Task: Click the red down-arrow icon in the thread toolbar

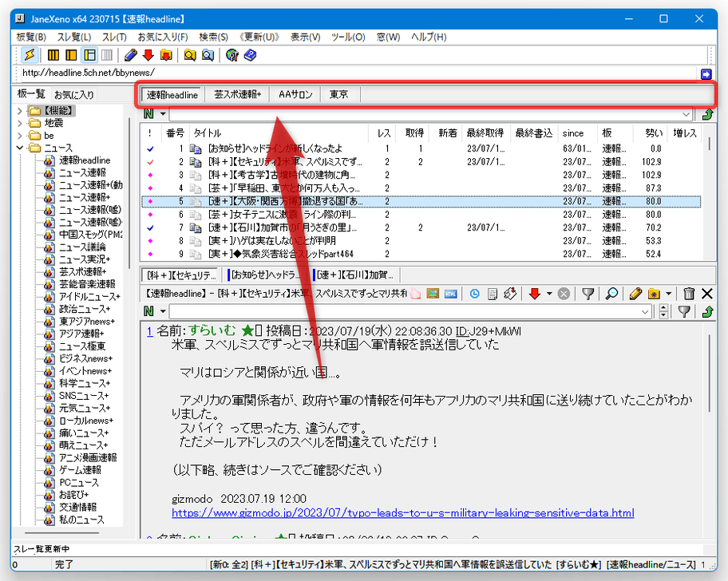Action: pyautogui.click(x=535, y=293)
